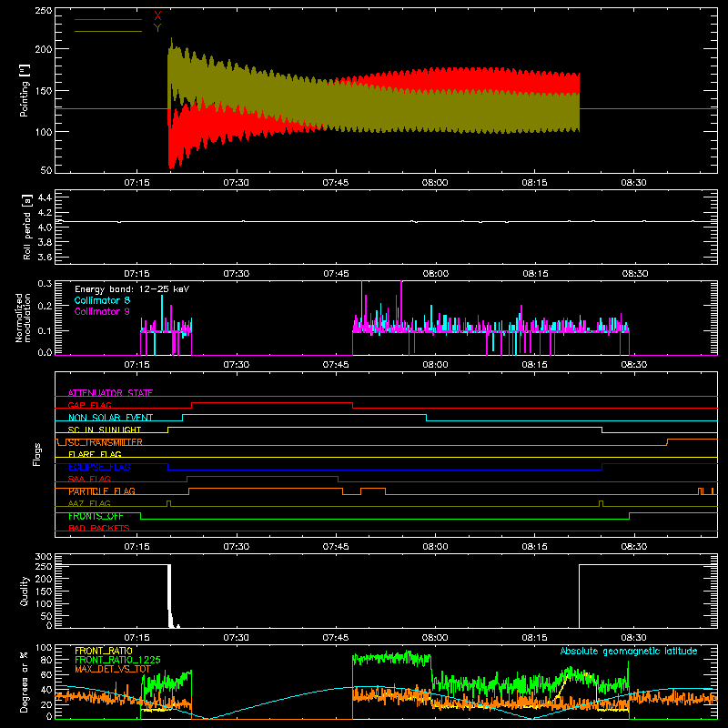
Task: Select the SC_TRANSMITTER flag label
Action: click(105, 442)
